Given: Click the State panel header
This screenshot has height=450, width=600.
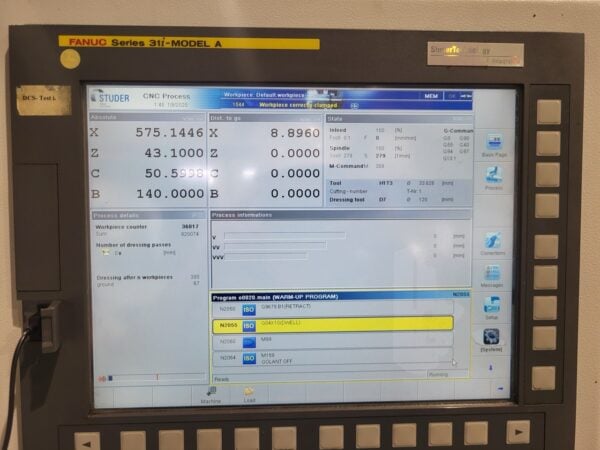Looking at the screenshot, I should pyautogui.click(x=399, y=119).
